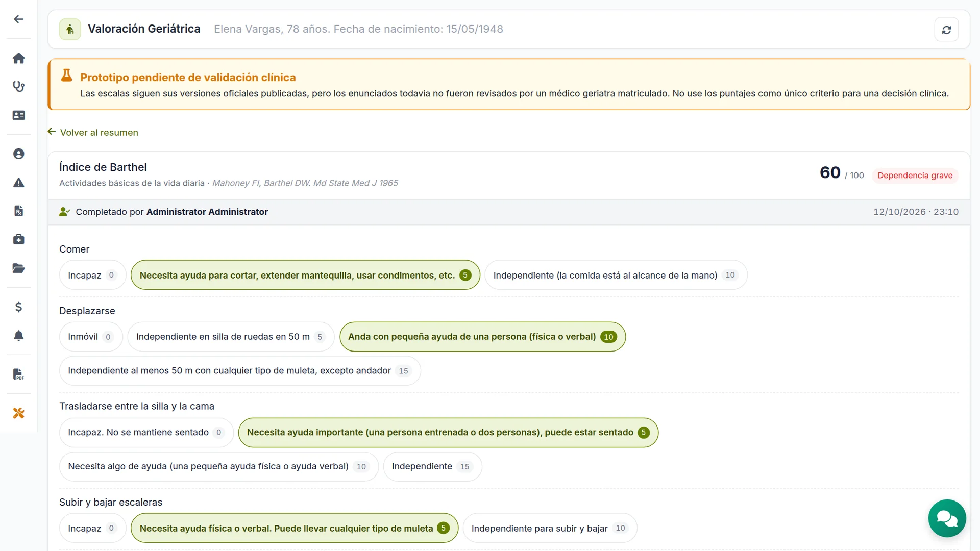Click the Valoración Geriátrica person icon
Viewport: 980px width, 551px height.
click(x=70, y=29)
